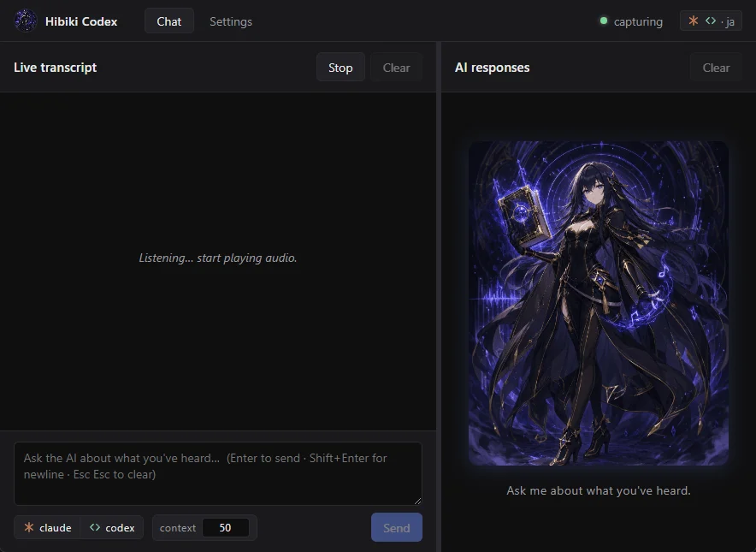The width and height of the screenshot is (756, 552).
Task: Switch to the Chat tab
Action: click(x=169, y=21)
